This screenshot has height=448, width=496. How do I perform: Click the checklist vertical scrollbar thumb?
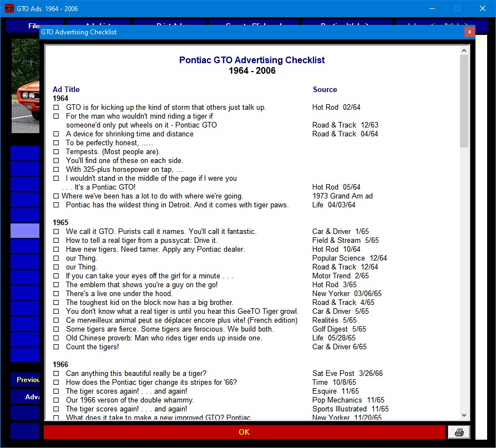coord(464,101)
